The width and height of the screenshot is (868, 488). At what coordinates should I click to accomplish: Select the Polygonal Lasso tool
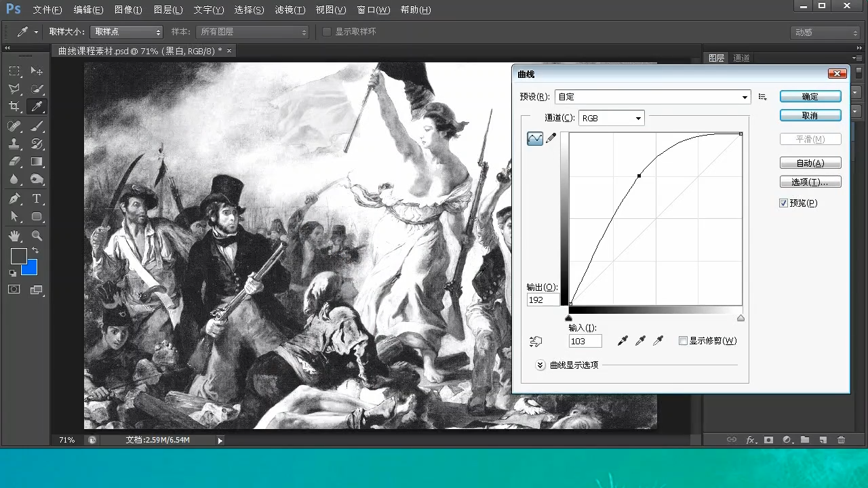[x=14, y=89]
